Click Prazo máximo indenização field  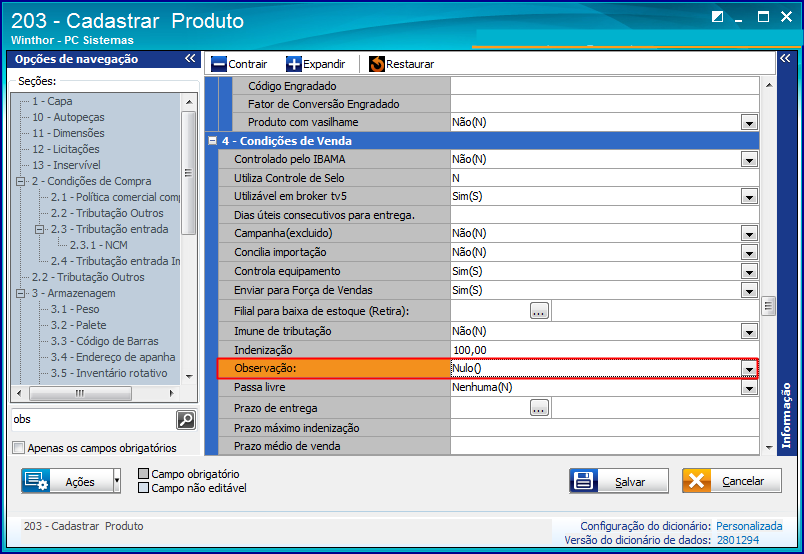[x=605, y=428]
